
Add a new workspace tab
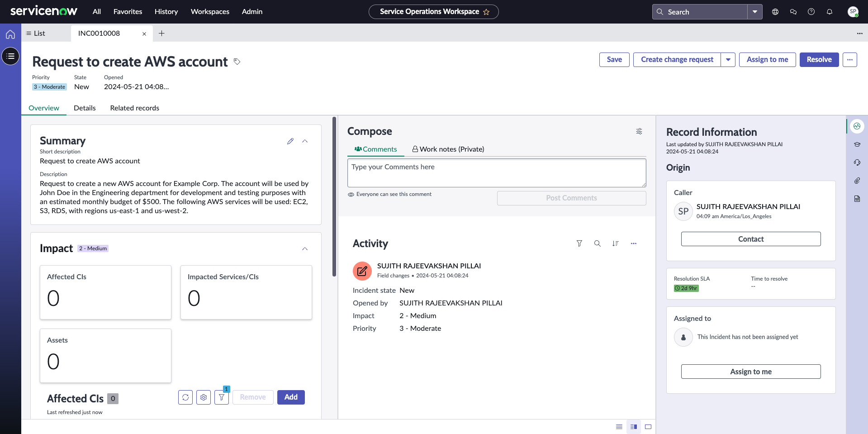(161, 33)
